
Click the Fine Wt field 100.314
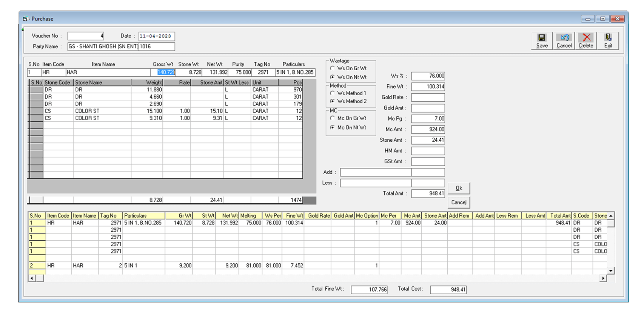tap(428, 87)
